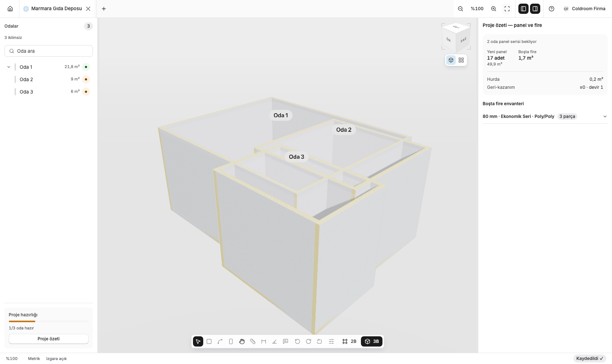Image resolution: width=612 pixels, height=364 pixels.
Task: Click the 3 iklimsiz filter text
Action: [x=13, y=37]
